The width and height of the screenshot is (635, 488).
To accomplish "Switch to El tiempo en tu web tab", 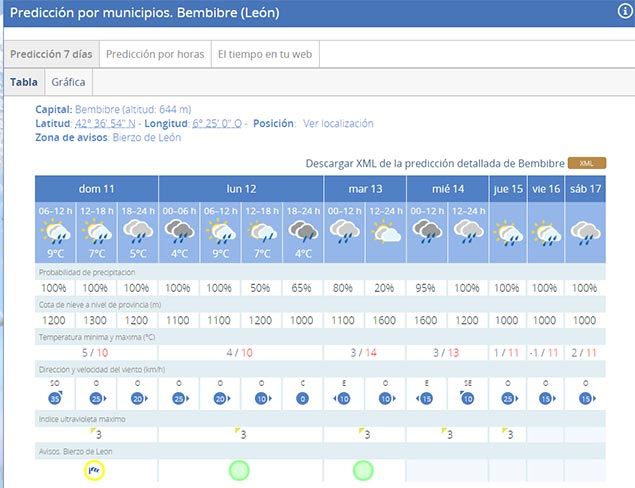I will point(264,54).
